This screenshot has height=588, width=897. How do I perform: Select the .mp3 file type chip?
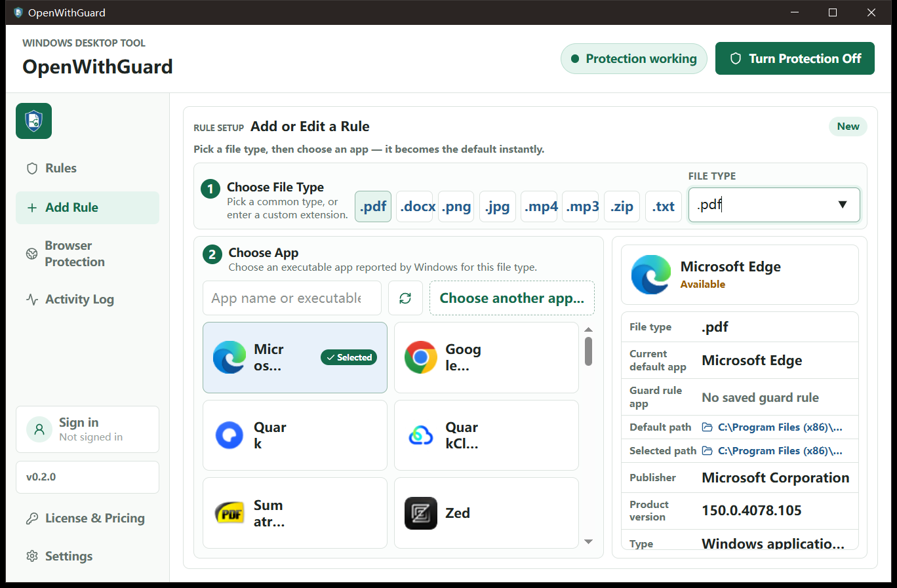tap(580, 206)
